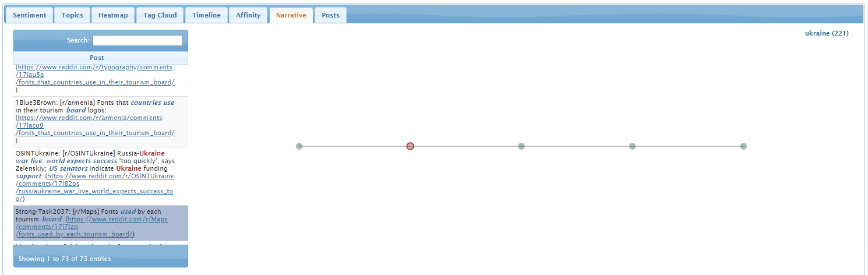Select the fourth node on the narrative line
This screenshot has height=275, width=868.
(632, 146)
